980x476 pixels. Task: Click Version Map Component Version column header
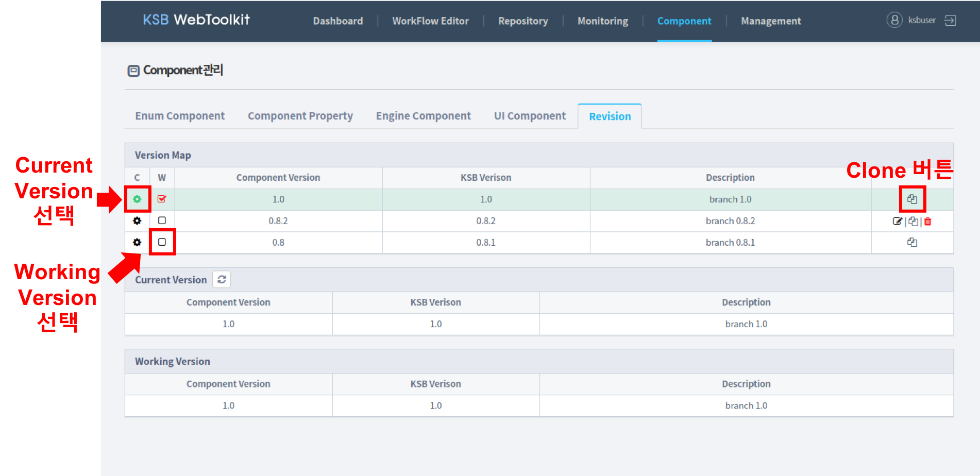click(278, 178)
